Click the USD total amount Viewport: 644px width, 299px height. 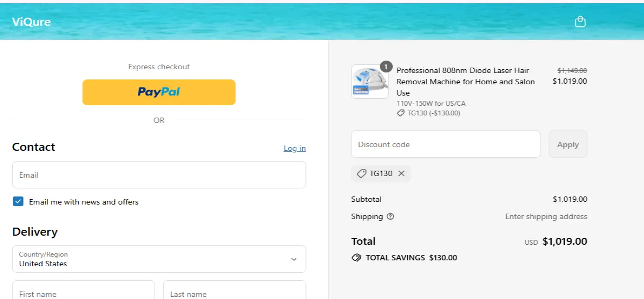[x=565, y=242]
